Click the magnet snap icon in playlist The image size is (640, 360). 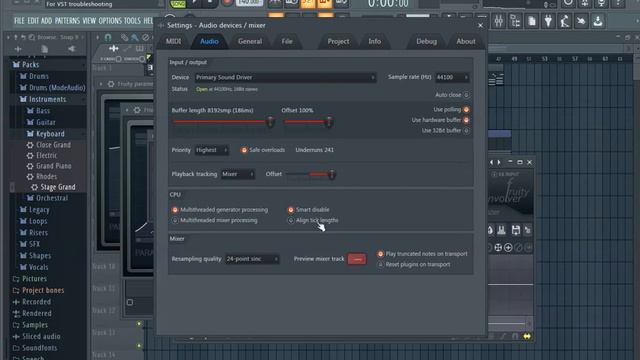tap(108, 38)
